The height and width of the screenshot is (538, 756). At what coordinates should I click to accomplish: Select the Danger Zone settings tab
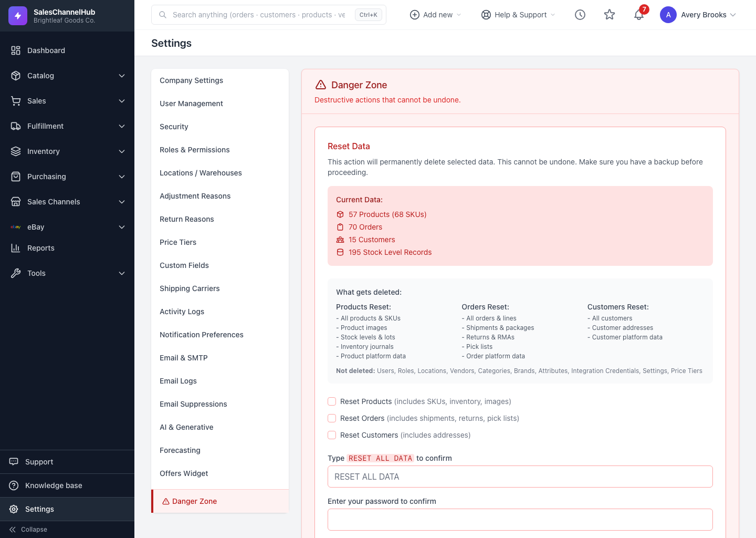pyautogui.click(x=220, y=501)
